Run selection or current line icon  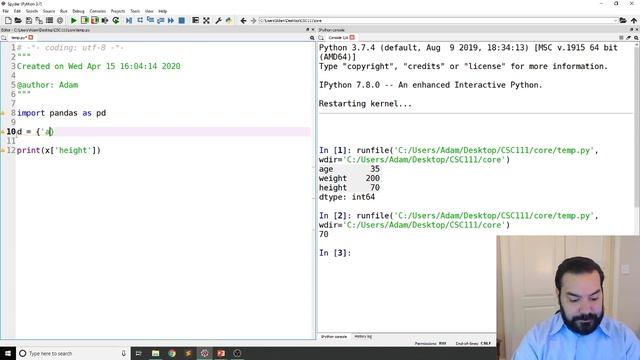click(x=105, y=20)
